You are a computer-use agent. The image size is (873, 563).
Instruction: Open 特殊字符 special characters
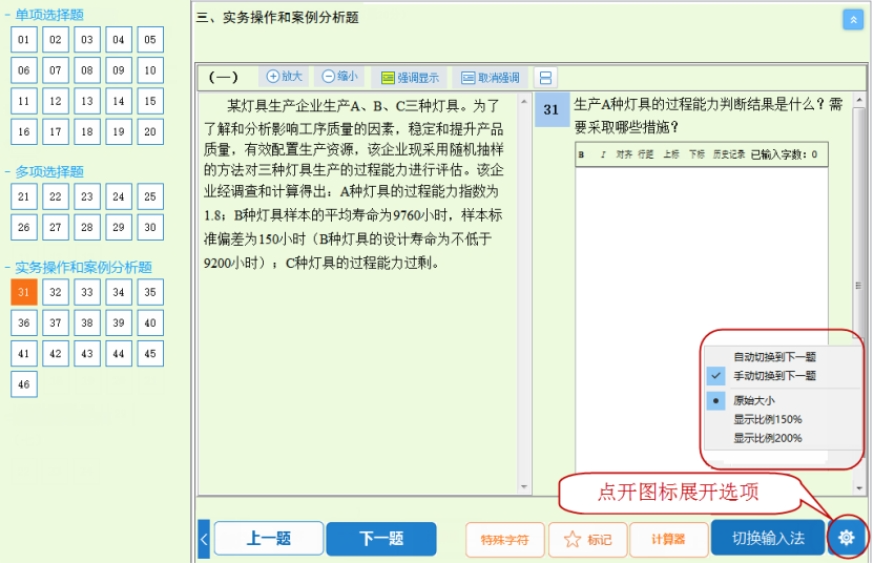point(504,539)
